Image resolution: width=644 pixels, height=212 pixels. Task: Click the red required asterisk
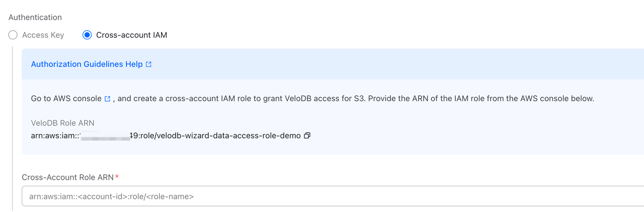coord(117,177)
